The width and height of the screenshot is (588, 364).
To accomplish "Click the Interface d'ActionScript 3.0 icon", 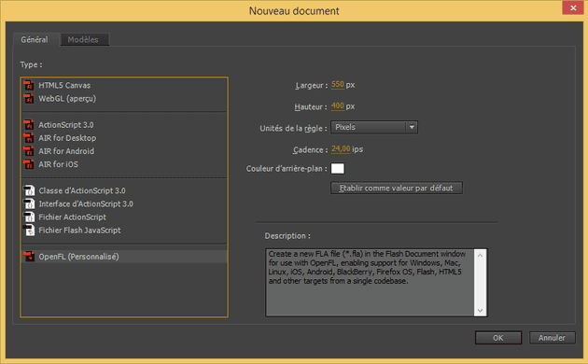I will (29, 203).
